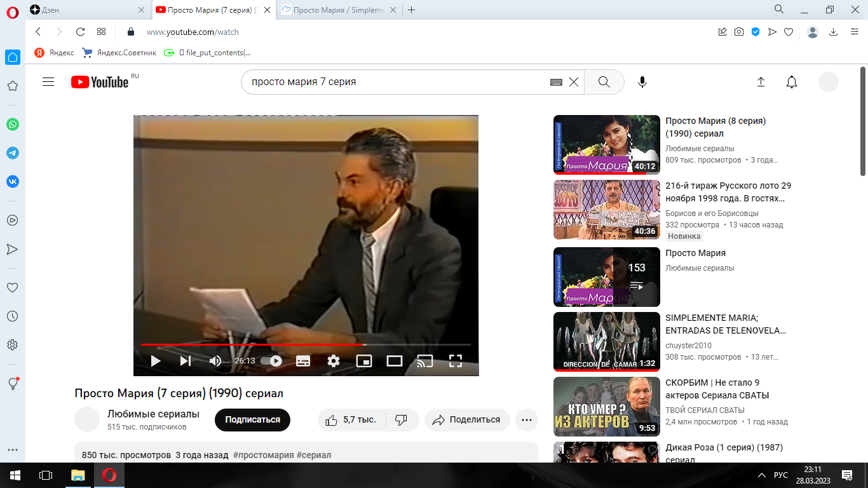The image size is (868, 488).
Task: Open history clock in Opera sidebar
Action: pos(12,316)
